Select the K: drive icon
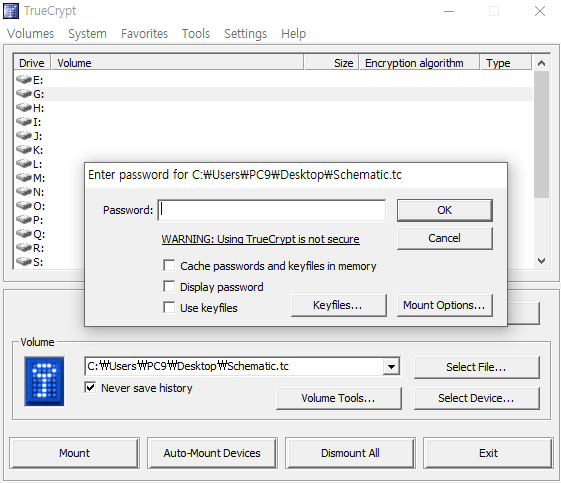 pos(24,149)
